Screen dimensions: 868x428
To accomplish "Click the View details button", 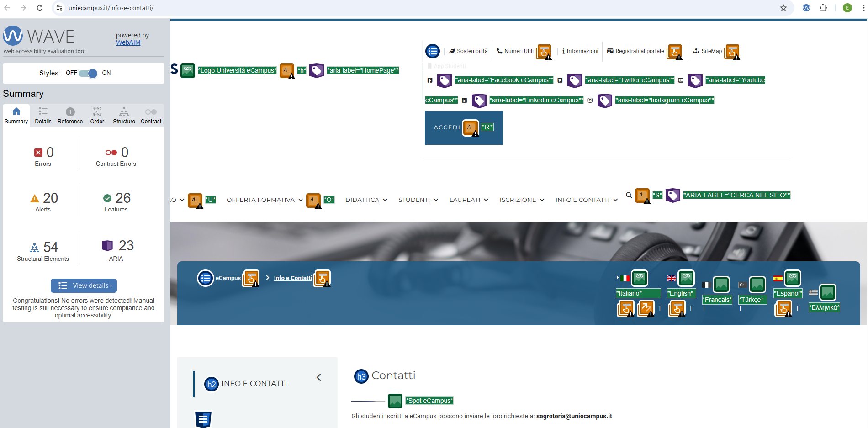I will (84, 285).
